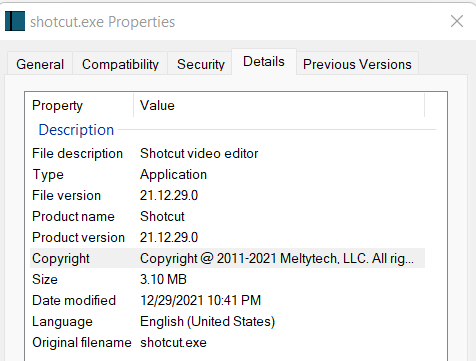Select the Product version property label

point(78,238)
